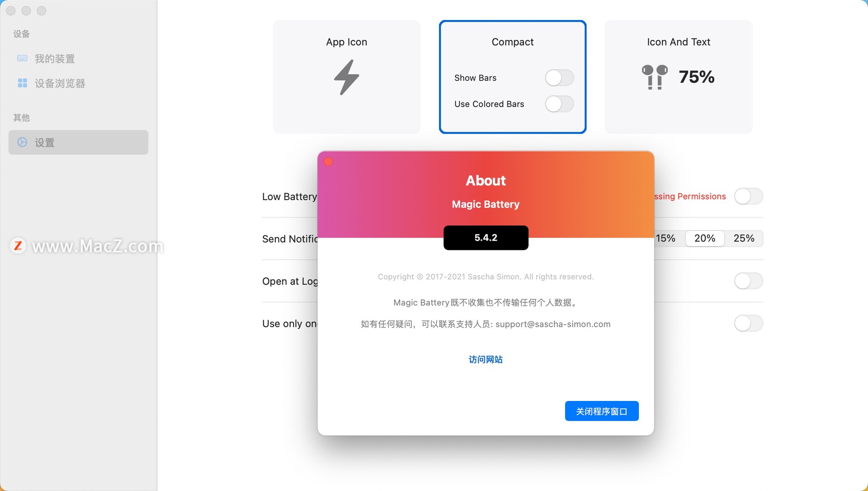This screenshot has height=491, width=868.
Task: Click the 访问网站 link
Action: point(485,359)
